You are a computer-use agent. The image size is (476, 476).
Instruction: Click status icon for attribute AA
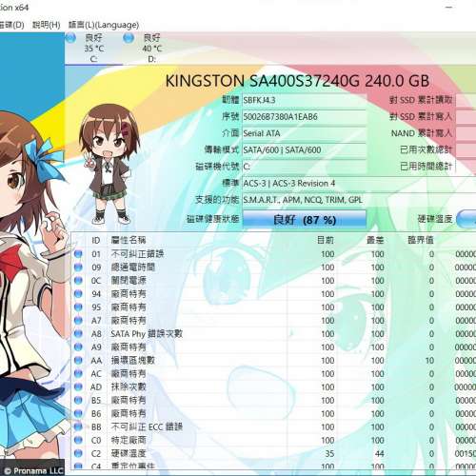pos(78,361)
